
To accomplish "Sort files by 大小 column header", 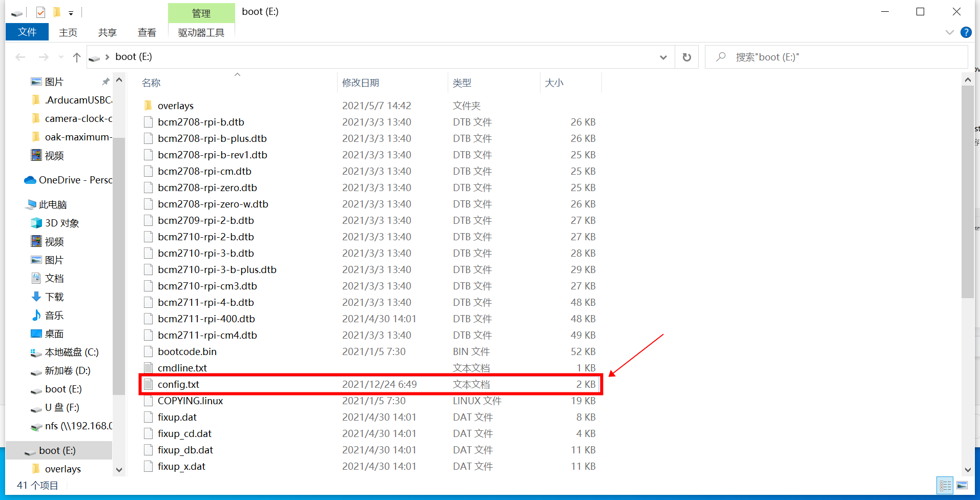I will [x=554, y=82].
